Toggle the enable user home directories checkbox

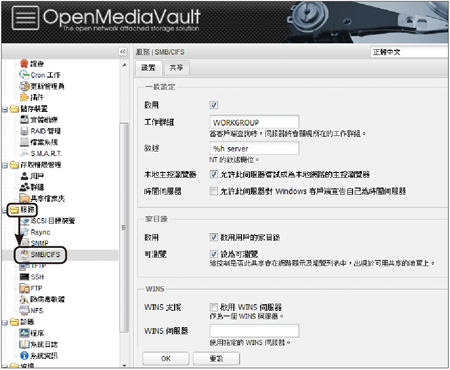214,237
